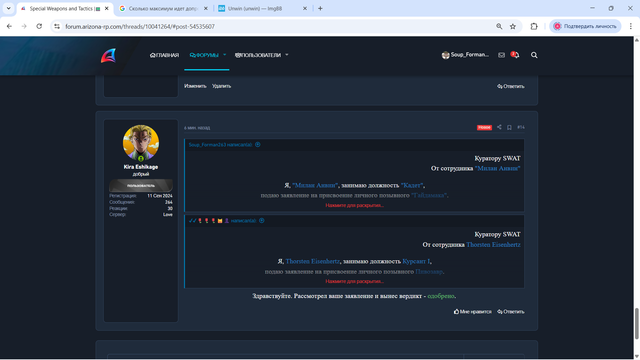Like Kira Eshikage's post with Мне нравится
640x360 pixels.
(473, 312)
